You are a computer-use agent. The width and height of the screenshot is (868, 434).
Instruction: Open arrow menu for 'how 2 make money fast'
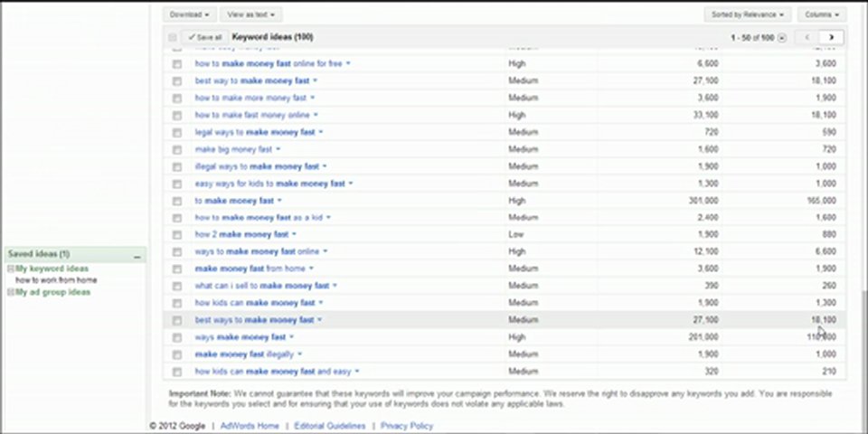pos(294,235)
